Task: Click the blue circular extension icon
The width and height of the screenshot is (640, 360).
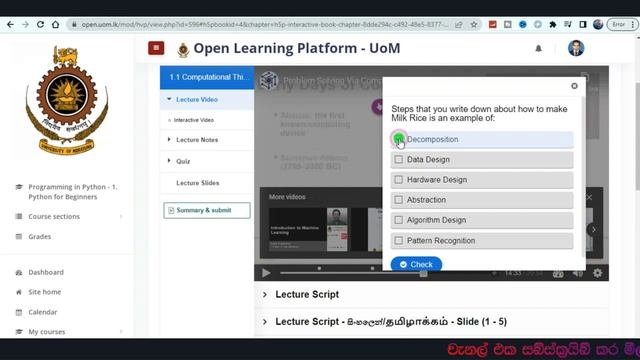Action: tap(522, 24)
